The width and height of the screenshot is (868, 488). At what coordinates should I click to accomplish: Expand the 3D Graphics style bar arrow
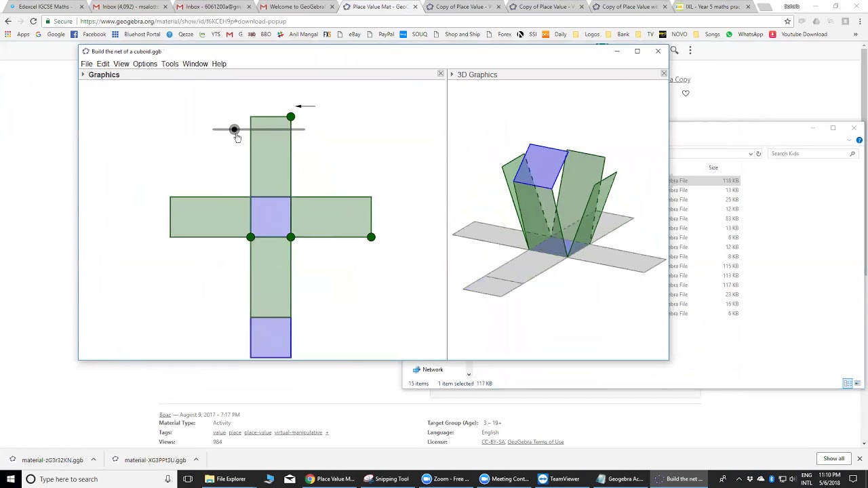(452, 75)
